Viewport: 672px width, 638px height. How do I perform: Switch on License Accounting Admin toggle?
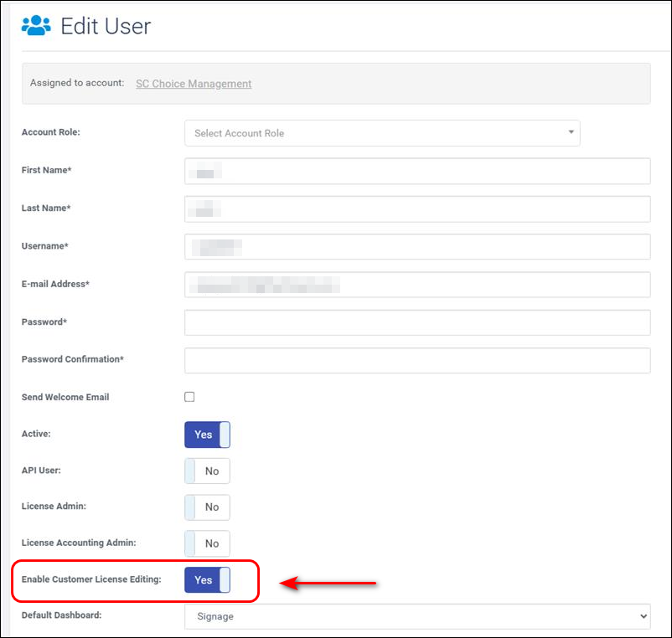(208, 543)
